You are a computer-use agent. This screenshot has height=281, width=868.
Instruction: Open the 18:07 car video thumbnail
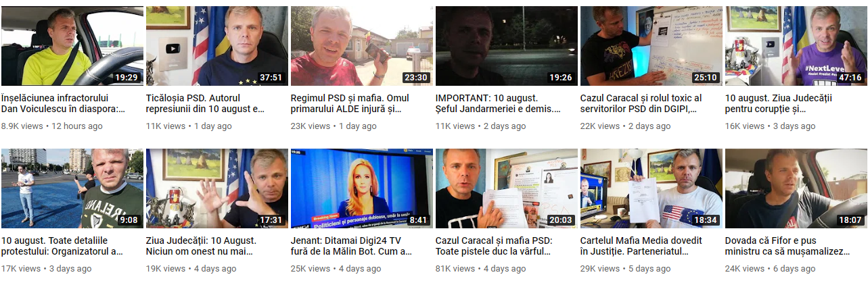796,188
